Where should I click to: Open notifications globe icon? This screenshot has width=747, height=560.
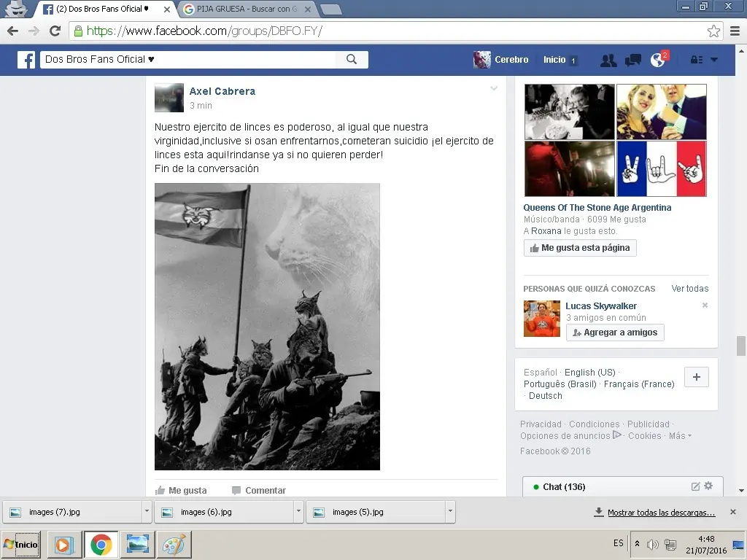coord(658,60)
